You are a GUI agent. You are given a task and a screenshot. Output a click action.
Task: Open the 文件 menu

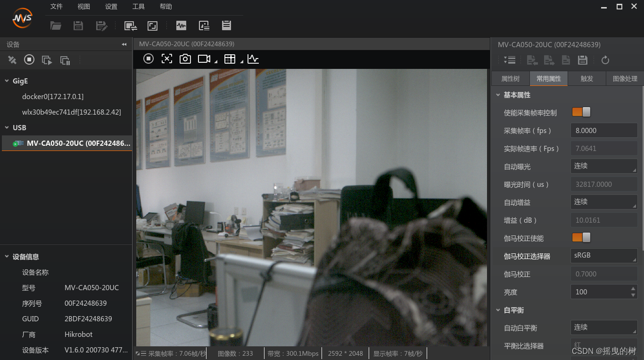point(57,7)
